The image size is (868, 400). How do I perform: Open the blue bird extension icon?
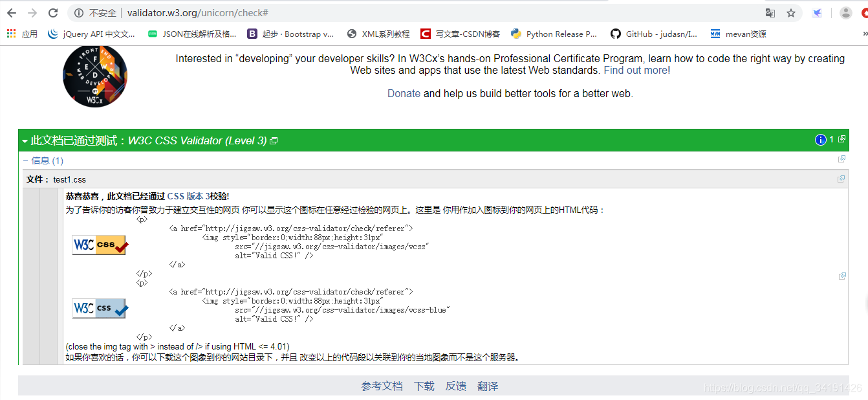(818, 13)
